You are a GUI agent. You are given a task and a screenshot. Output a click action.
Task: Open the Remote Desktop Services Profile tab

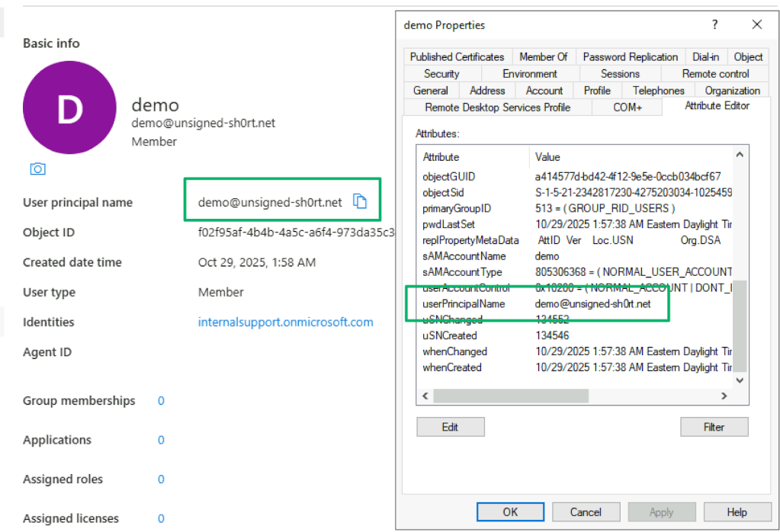pyautogui.click(x=497, y=107)
